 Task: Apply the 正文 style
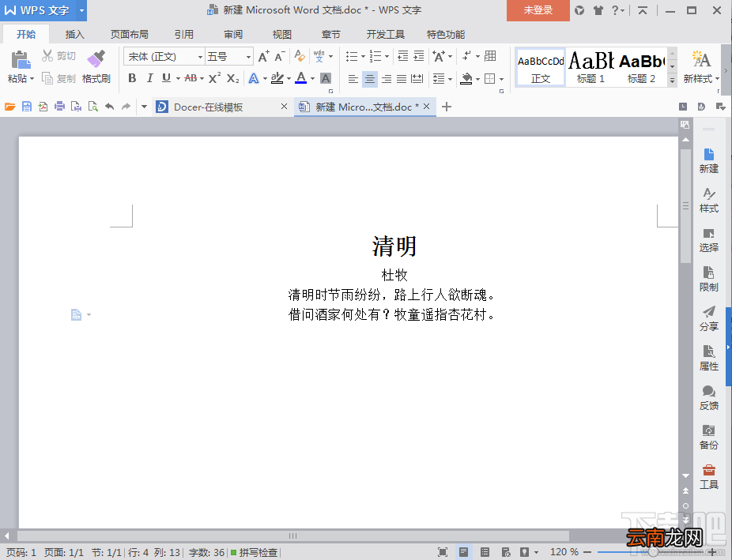coord(541,68)
